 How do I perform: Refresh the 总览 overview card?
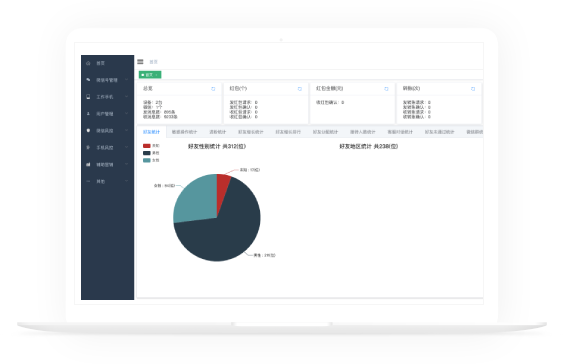pyautogui.click(x=213, y=89)
